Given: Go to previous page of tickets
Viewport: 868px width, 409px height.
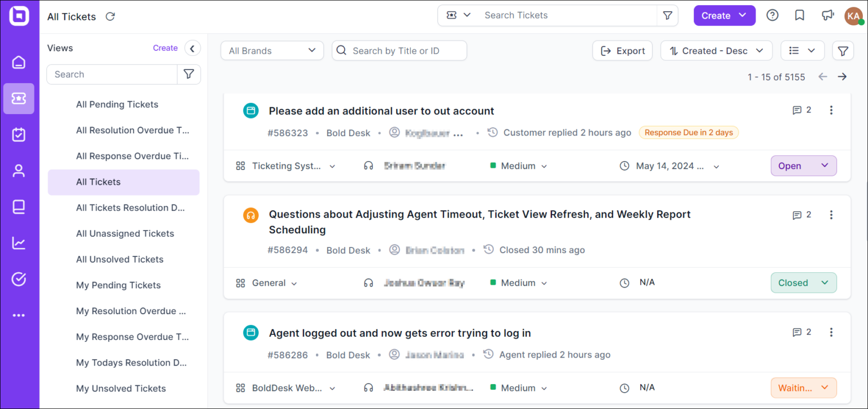Looking at the screenshot, I should [823, 77].
